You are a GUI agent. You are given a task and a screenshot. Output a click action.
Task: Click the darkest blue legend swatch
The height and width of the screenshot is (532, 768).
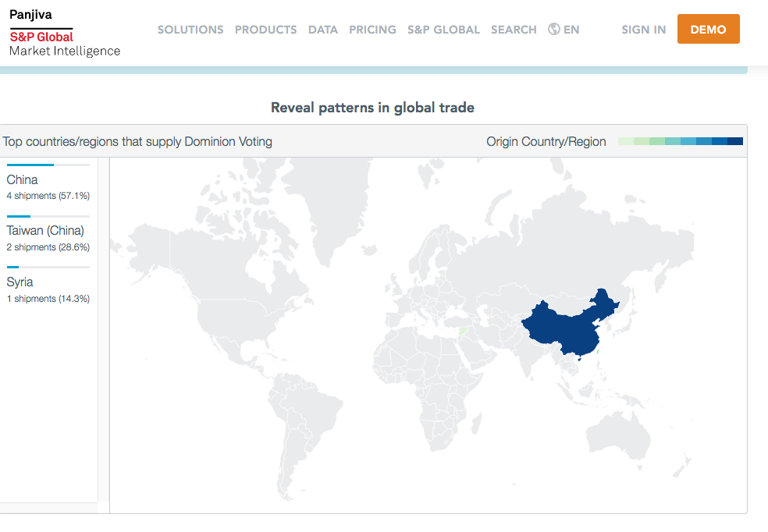(x=735, y=141)
